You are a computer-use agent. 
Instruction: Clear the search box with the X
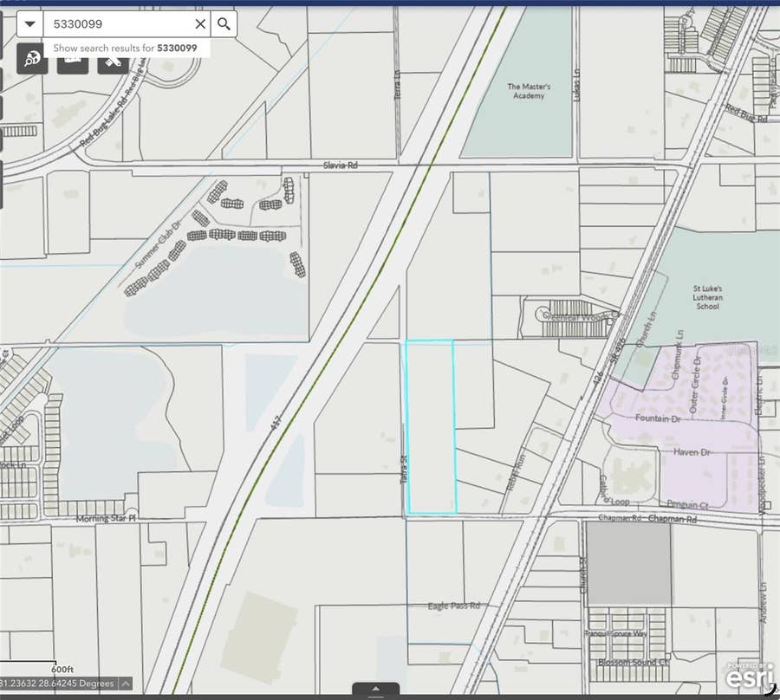pos(200,24)
